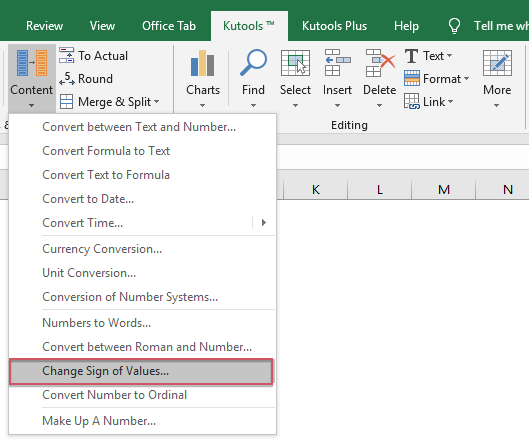Click the Insert icon in the Editing group
Screen dimensions: 529x441
click(337, 63)
